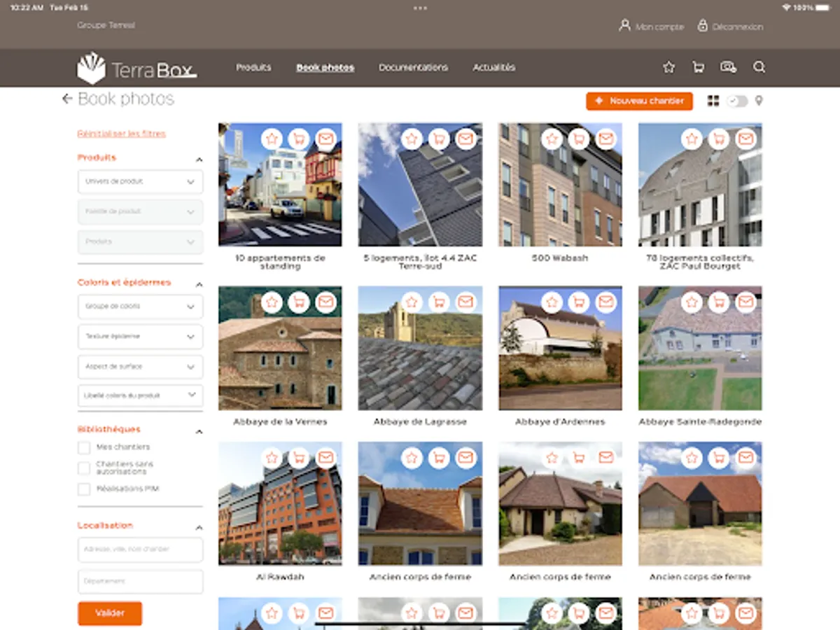Open the Documentations menu
The image size is (840, 630).
(x=413, y=67)
